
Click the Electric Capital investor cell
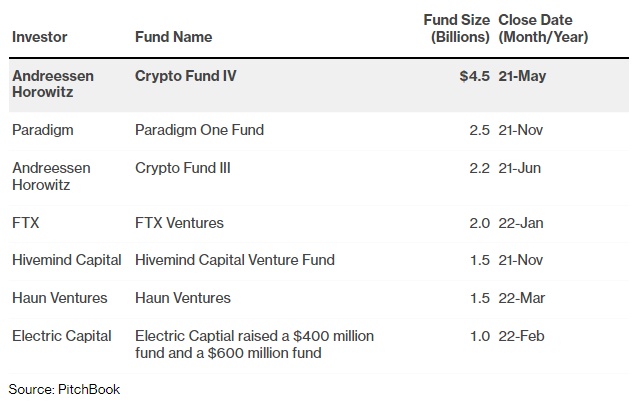(62, 336)
